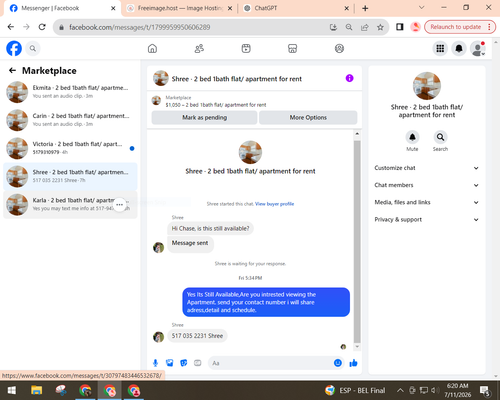Viewport: 500px width, 400px height.
Task: Open the Facebook menu grid icon
Action: point(440,49)
